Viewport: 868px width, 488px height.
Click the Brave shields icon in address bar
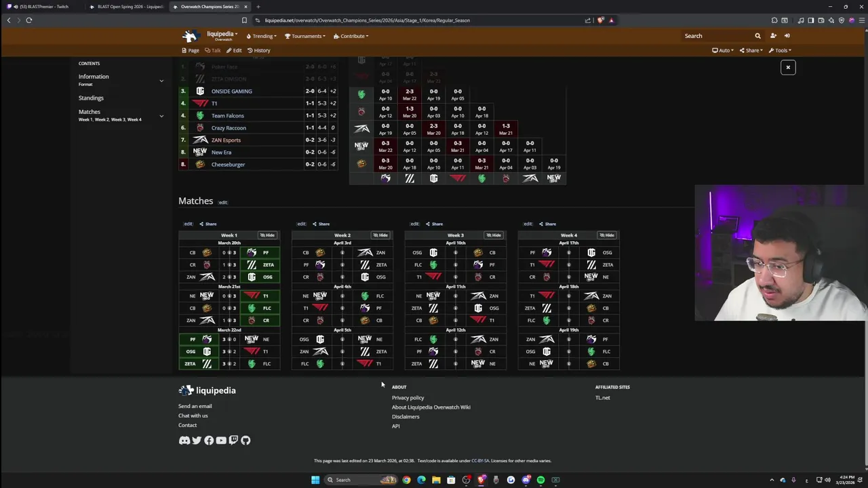pos(600,20)
